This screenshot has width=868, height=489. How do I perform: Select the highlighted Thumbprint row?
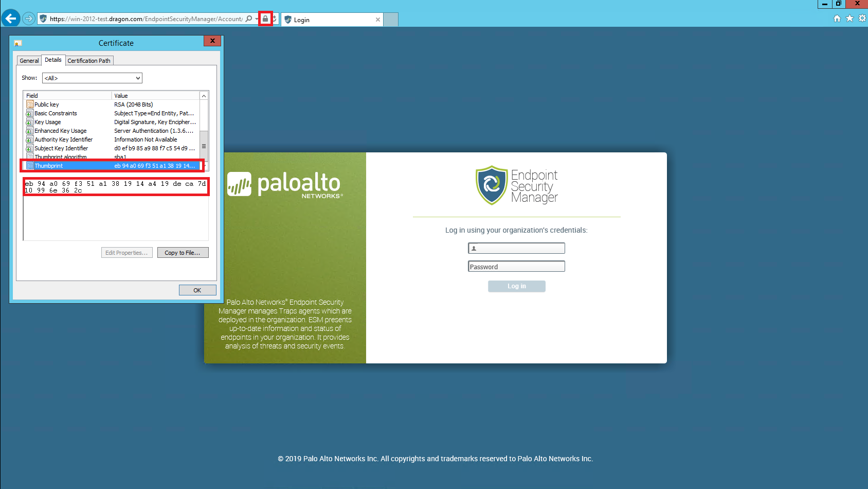coord(111,166)
